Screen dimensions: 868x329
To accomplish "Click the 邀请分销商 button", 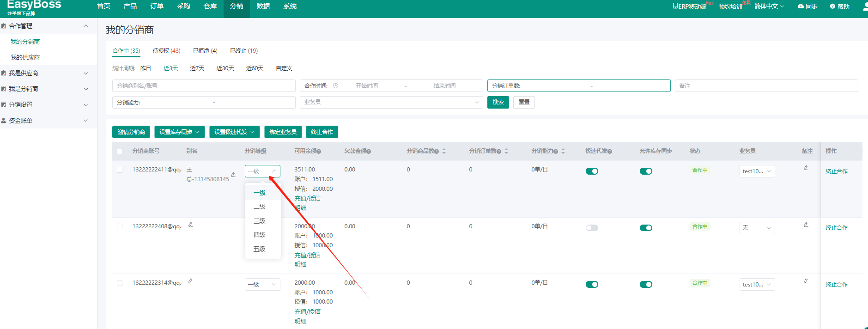I will (x=131, y=132).
